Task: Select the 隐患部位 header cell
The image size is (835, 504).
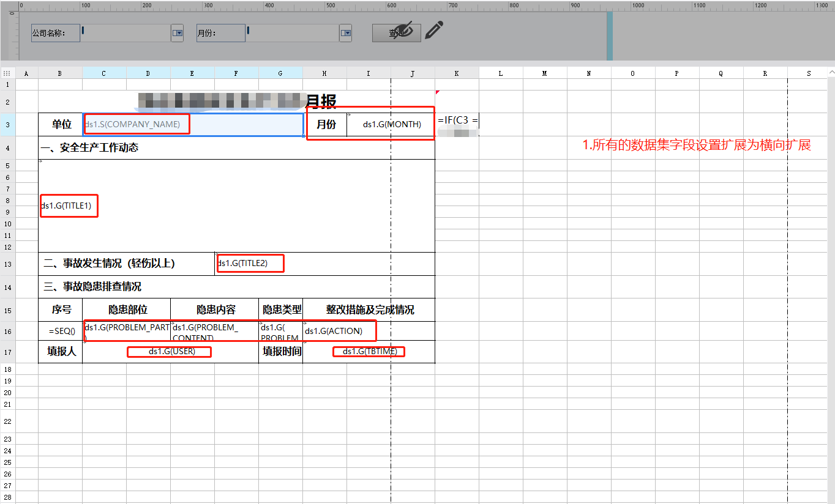Action: pyautogui.click(x=127, y=310)
